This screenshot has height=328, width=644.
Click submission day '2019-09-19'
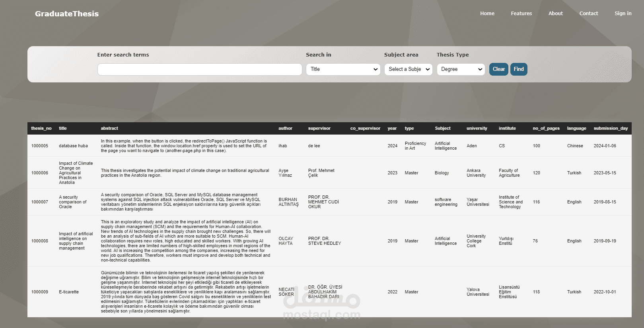click(x=605, y=241)
